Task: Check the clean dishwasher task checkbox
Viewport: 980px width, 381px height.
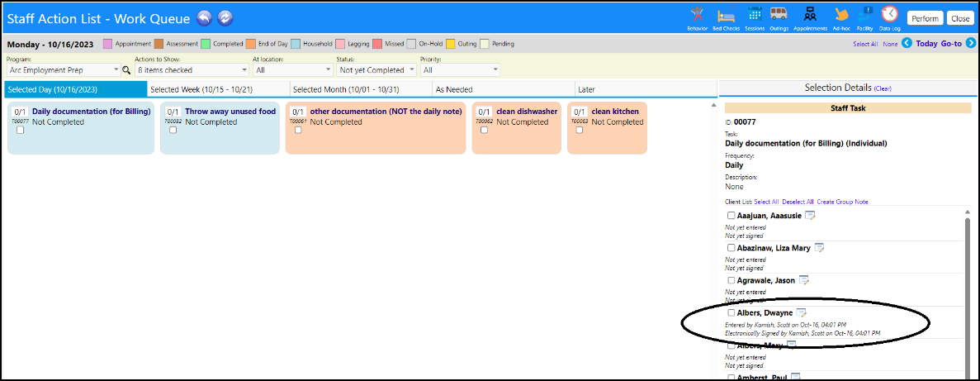Action: [x=485, y=130]
